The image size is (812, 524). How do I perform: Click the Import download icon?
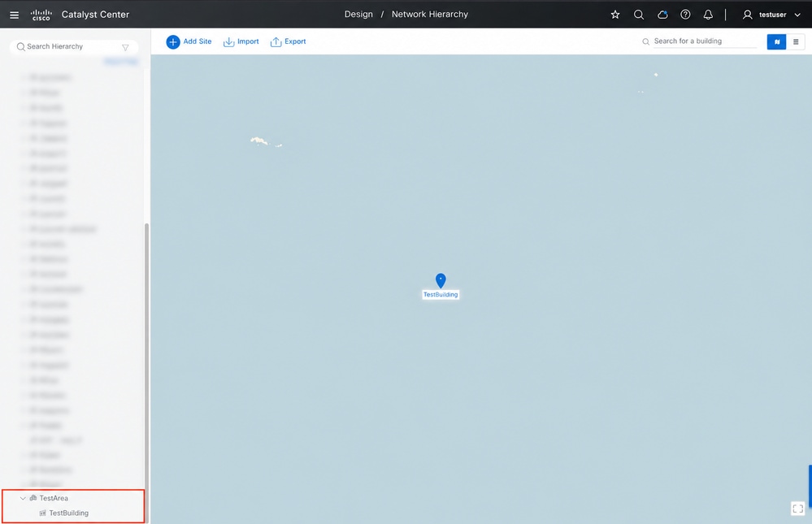(228, 42)
